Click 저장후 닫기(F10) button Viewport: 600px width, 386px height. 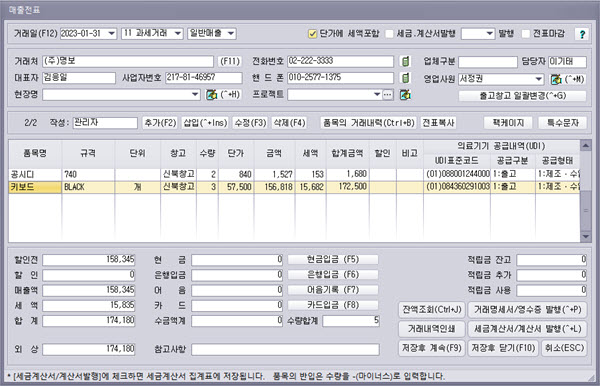point(503,348)
